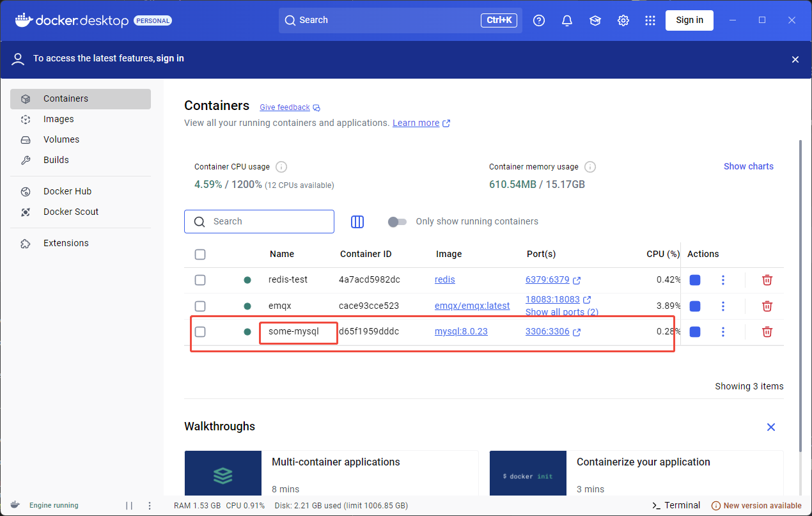Stop the redis-test container
812x516 pixels.
[x=695, y=280]
